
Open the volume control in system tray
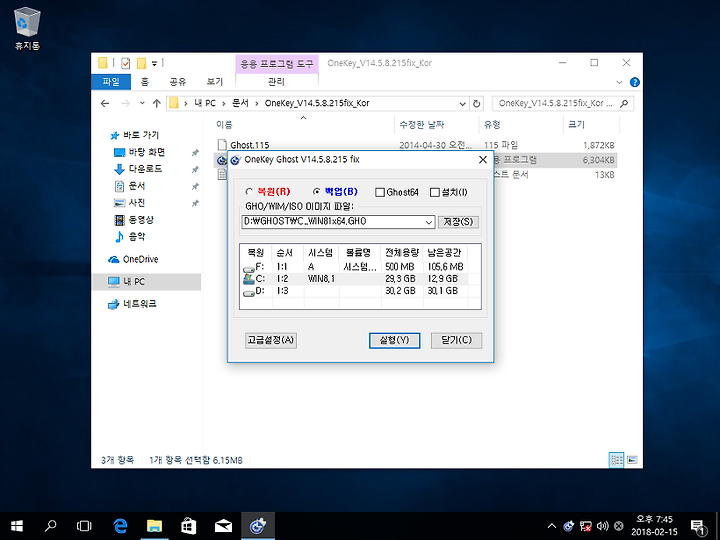pos(602,526)
